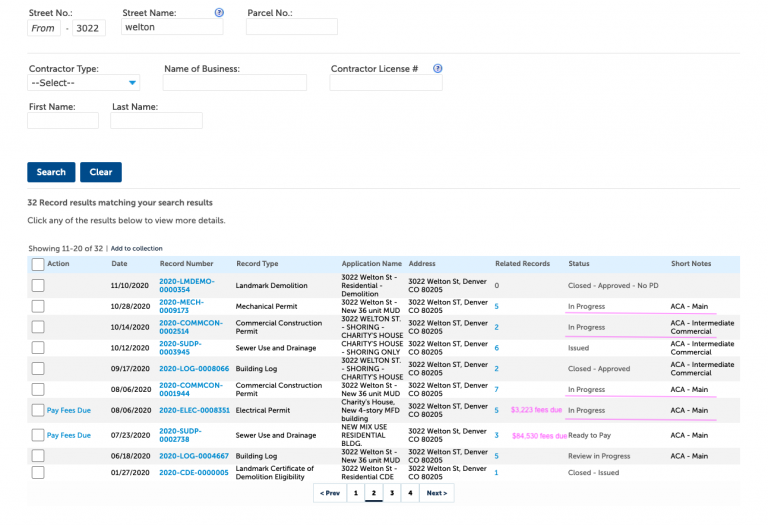Toggle the select-all checkbox in table header

click(38, 264)
